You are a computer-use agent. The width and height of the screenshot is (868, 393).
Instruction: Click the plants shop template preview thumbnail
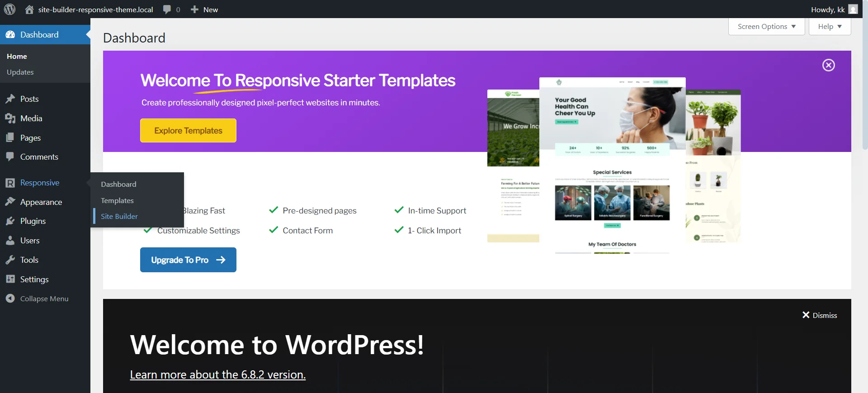(713, 166)
